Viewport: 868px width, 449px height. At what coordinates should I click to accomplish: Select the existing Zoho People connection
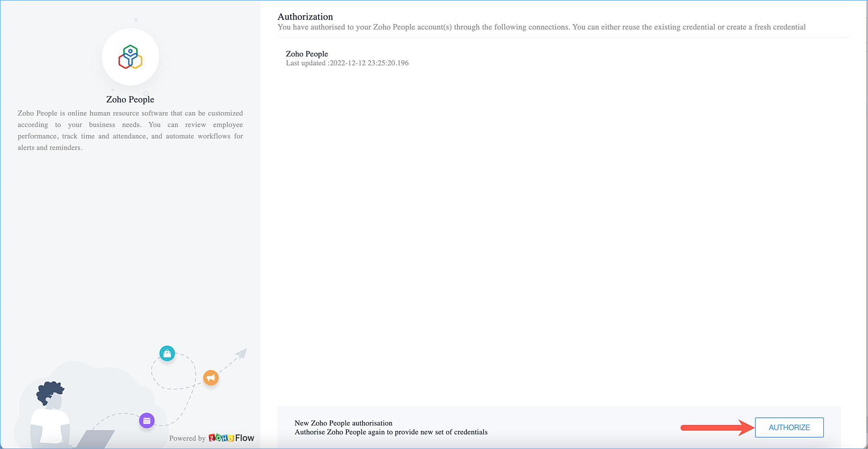click(347, 58)
